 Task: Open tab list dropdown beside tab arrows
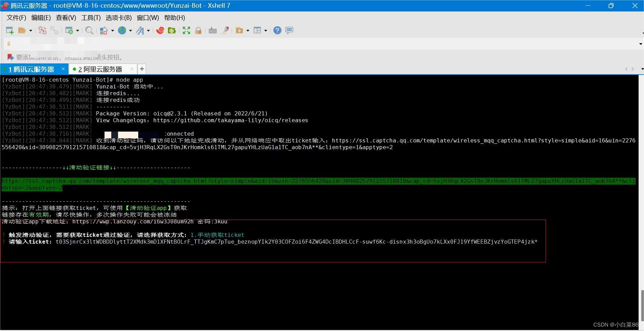point(642,69)
